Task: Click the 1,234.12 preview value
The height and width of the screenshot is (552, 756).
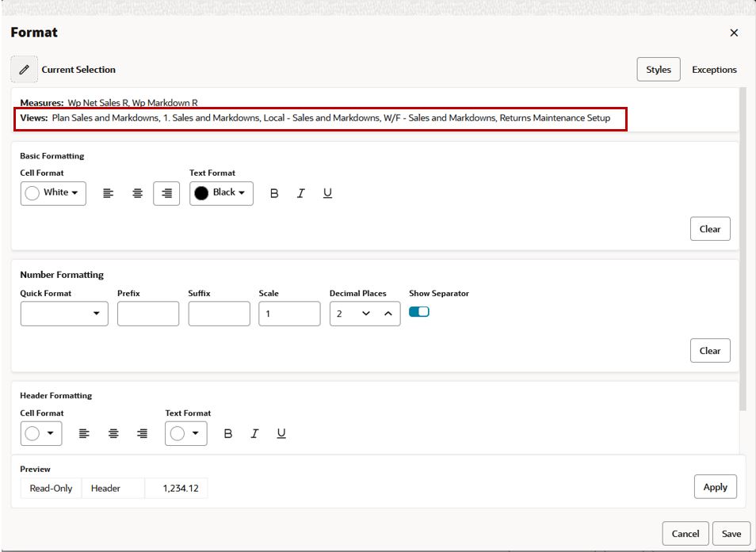Action: point(176,489)
